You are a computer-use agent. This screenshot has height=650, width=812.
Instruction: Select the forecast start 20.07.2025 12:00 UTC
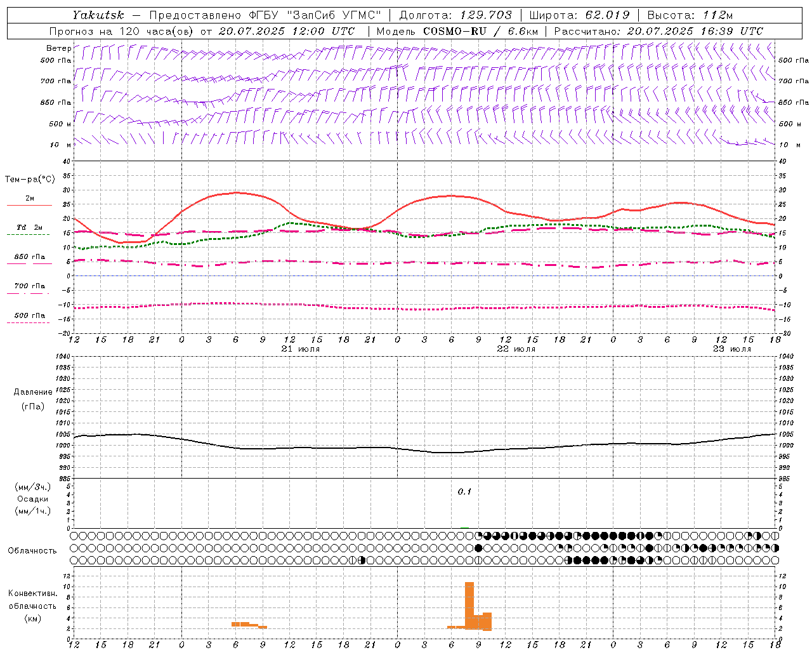287,31
